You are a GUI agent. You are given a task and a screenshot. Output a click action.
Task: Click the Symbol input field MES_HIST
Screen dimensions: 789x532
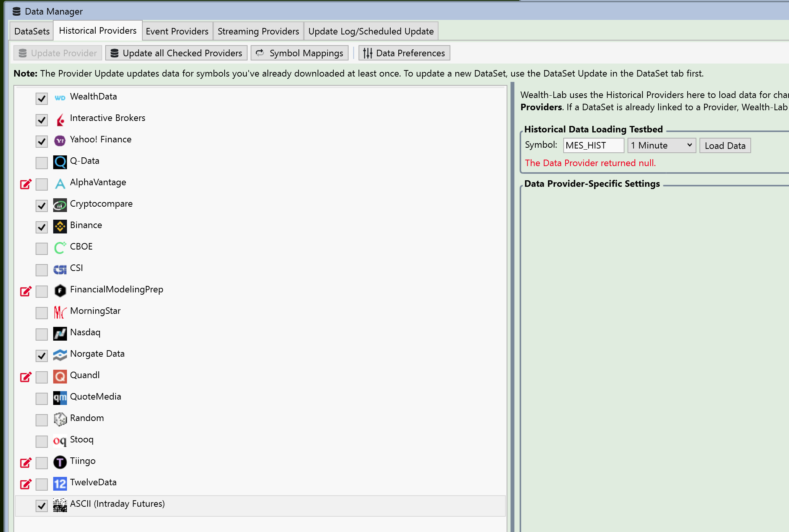pos(593,145)
